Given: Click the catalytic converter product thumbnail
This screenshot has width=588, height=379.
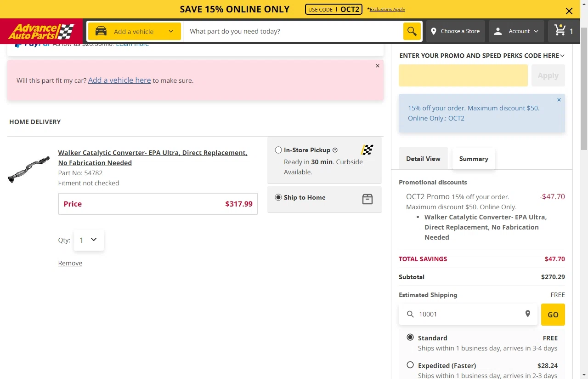Looking at the screenshot, I should click(29, 169).
